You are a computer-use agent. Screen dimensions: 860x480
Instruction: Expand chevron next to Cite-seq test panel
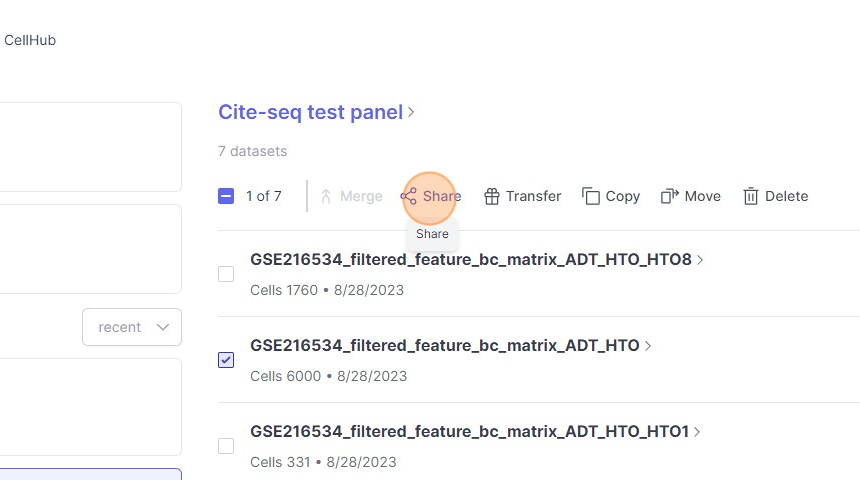(x=411, y=113)
